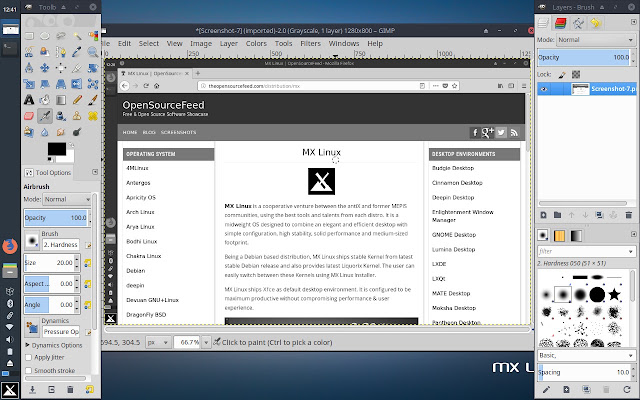Select the Rotate tool
This screenshot has width=640, height=400.
pyautogui.click(x=93, y=68)
